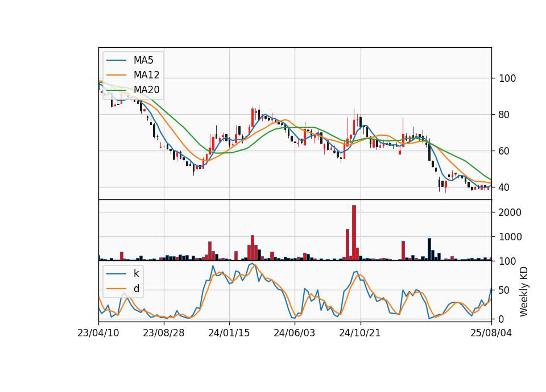This screenshot has width=546, height=392.
Task: Click the 23/04/10 date axis label
Action: [98, 333]
